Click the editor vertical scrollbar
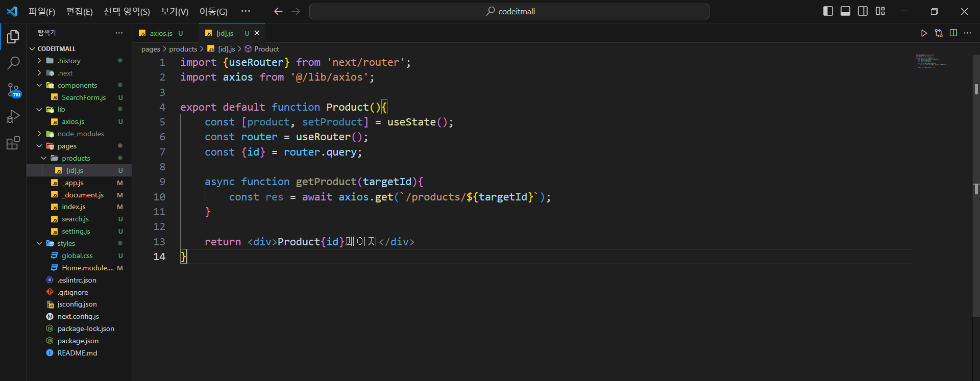 (x=976, y=186)
